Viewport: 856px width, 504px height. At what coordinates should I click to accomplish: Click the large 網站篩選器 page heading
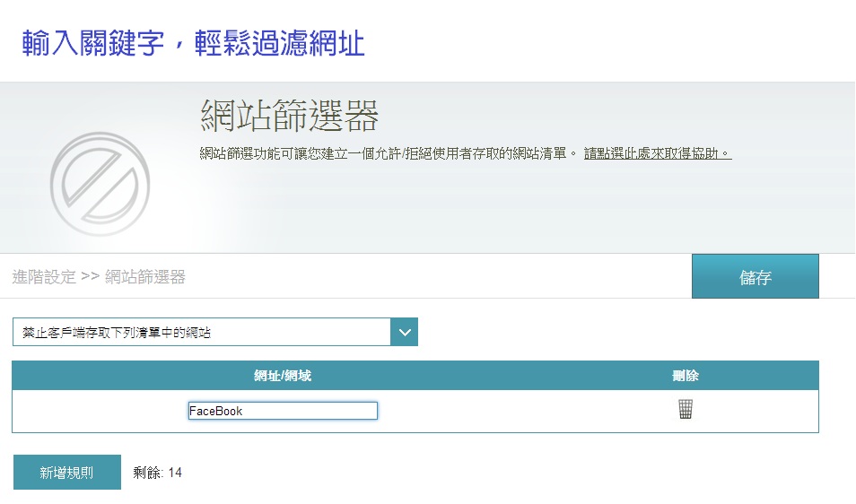[x=289, y=116]
